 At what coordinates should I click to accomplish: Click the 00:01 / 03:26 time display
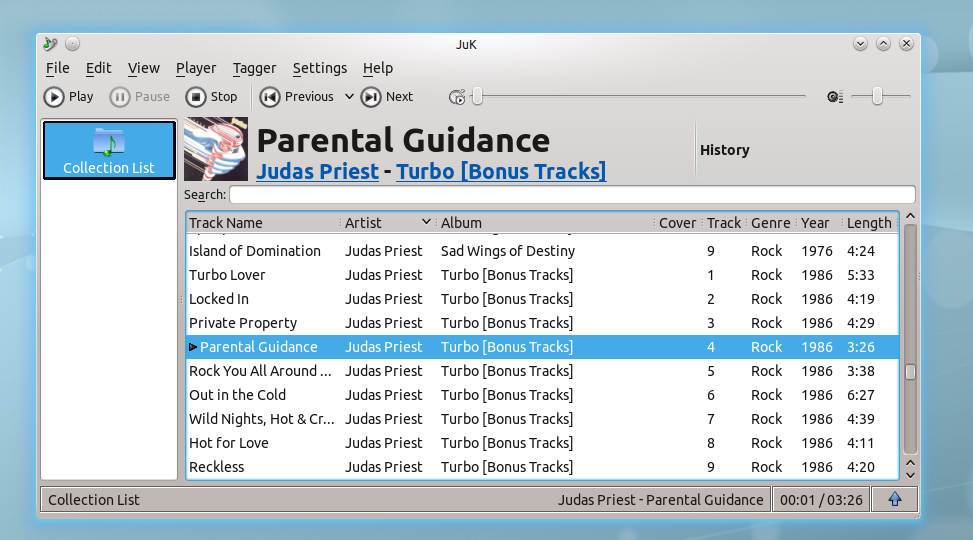[821, 500]
